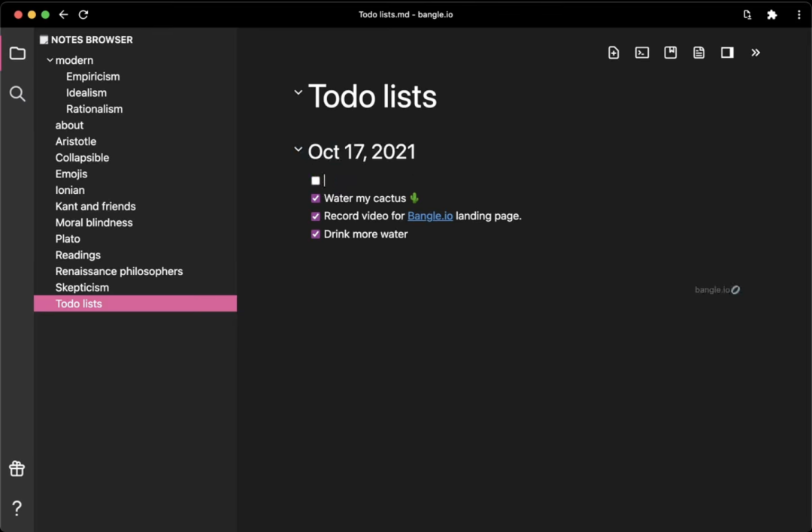The width and height of the screenshot is (812, 532).
Task: Uncheck the Drink more water checkbox
Action: point(315,234)
